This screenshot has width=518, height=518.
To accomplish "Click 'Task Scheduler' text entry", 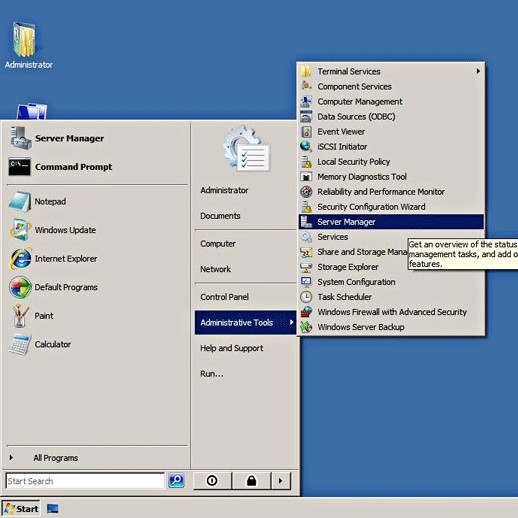I will point(344,297).
